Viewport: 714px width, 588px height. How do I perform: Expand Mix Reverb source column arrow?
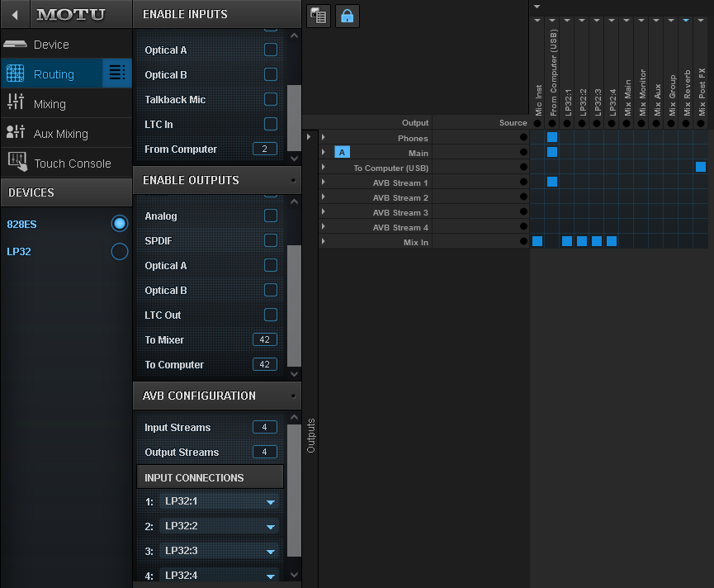coord(686,21)
